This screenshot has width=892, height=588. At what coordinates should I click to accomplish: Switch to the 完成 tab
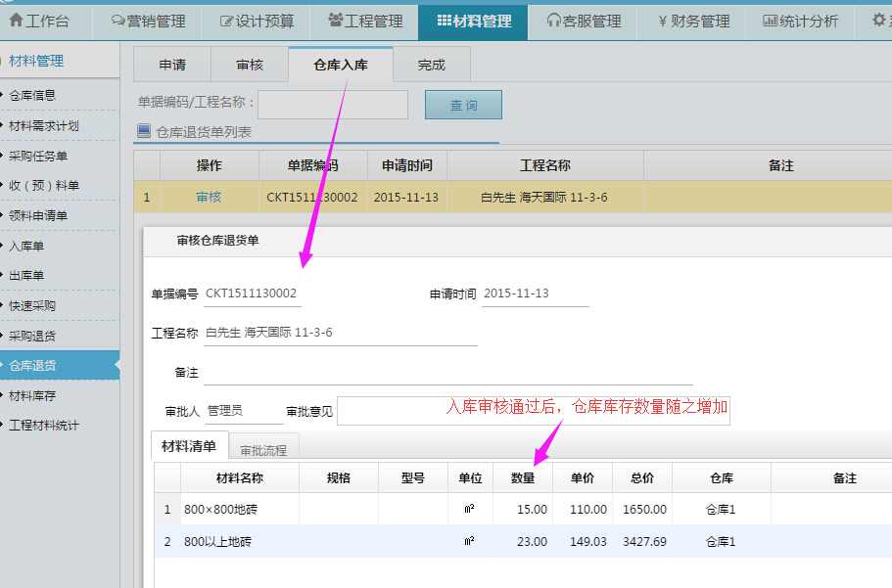(431, 65)
